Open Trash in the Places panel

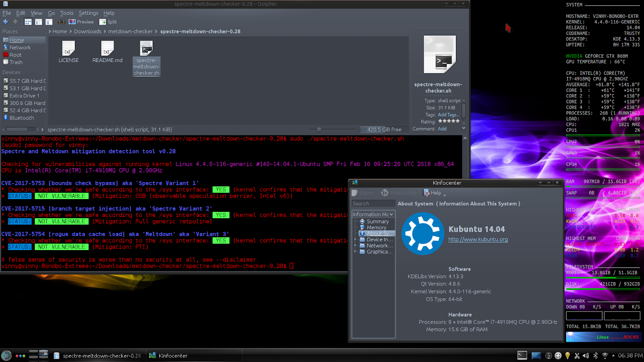pyautogui.click(x=24, y=62)
